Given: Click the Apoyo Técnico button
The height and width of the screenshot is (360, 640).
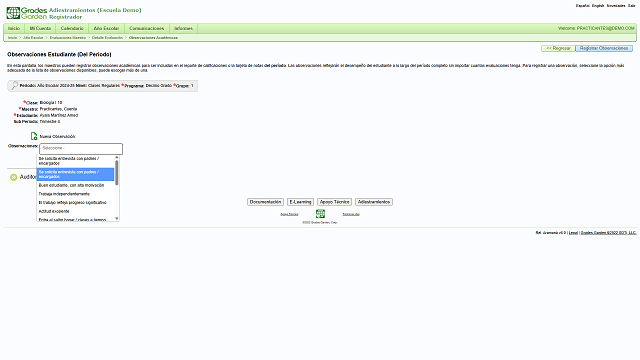Looking at the screenshot, I should click(x=334, y=202).
